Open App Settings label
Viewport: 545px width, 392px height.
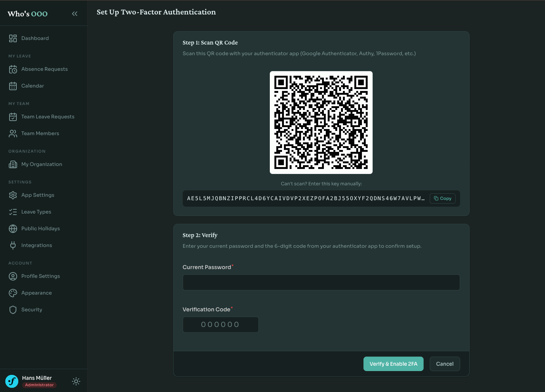(x=38, y=195)
